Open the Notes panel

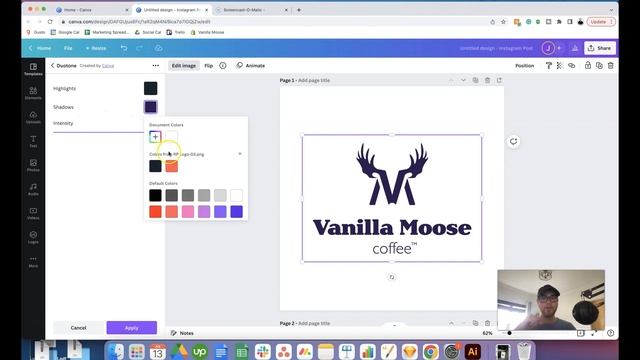[182, 333]
